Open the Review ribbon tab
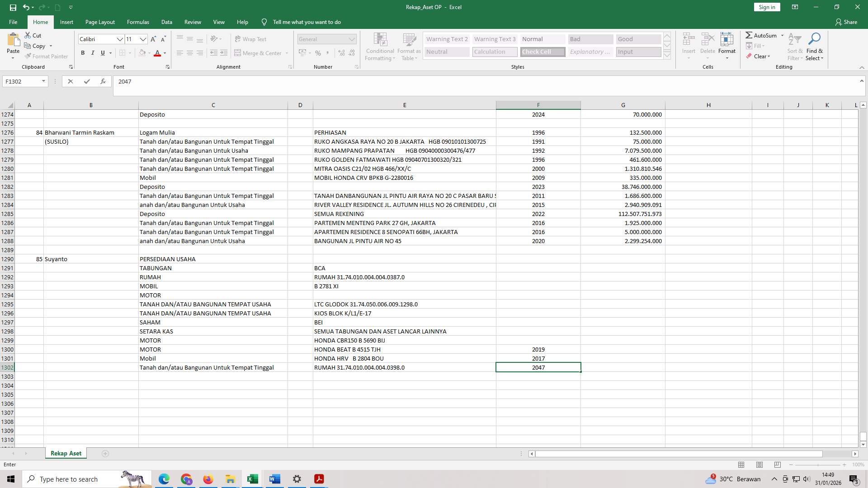Viewport: 868px width, 488px height. (x=193, y=22)
